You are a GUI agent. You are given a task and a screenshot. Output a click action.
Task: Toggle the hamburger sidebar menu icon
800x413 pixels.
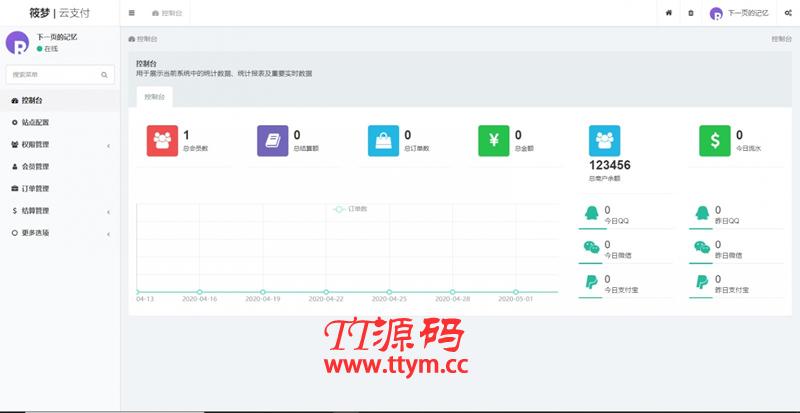tap(132, 13)
